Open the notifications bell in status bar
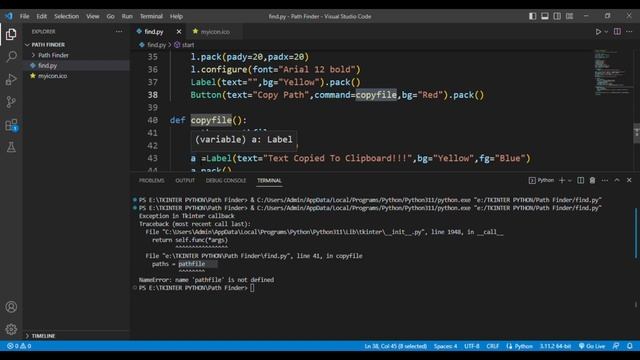Viewport: 640px width, 360px height. point(630,346)
